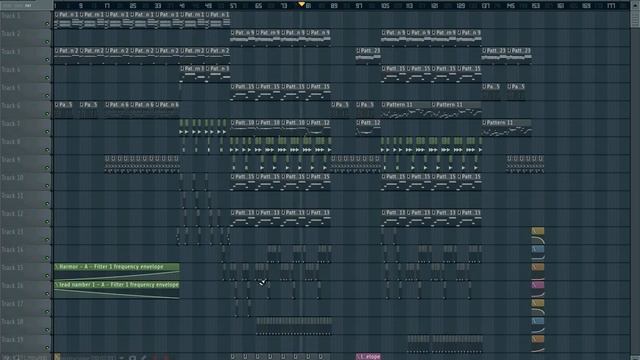Toggle the mute dot for Track 3
The height and width of the screenshot is (360, 640).
click(x=47, y=60)
